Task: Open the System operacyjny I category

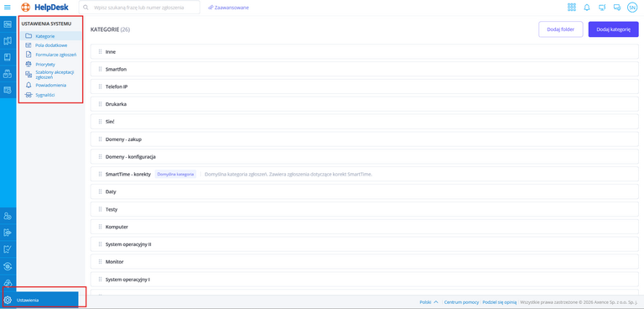Action: point(364,279)
